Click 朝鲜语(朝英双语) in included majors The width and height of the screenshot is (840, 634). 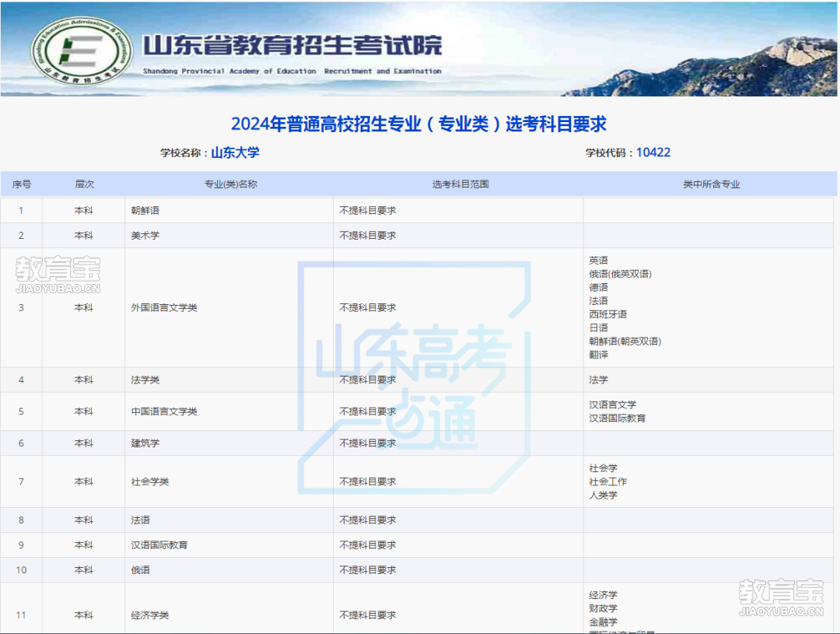(x=625, y=342)
